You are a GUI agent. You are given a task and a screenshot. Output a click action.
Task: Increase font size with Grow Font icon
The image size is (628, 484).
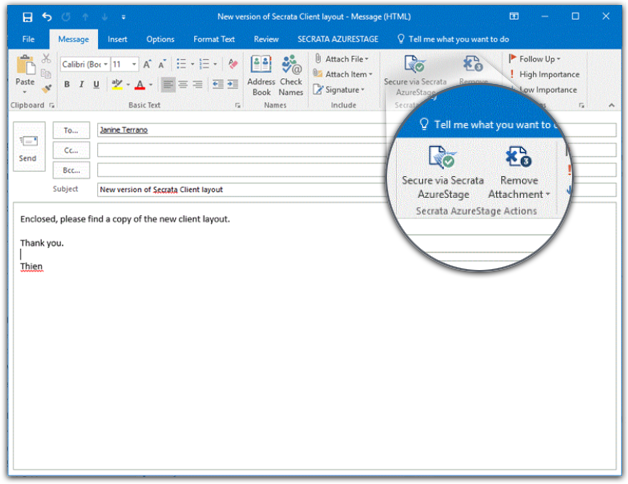pyautogui.click(x=147, y=64)
